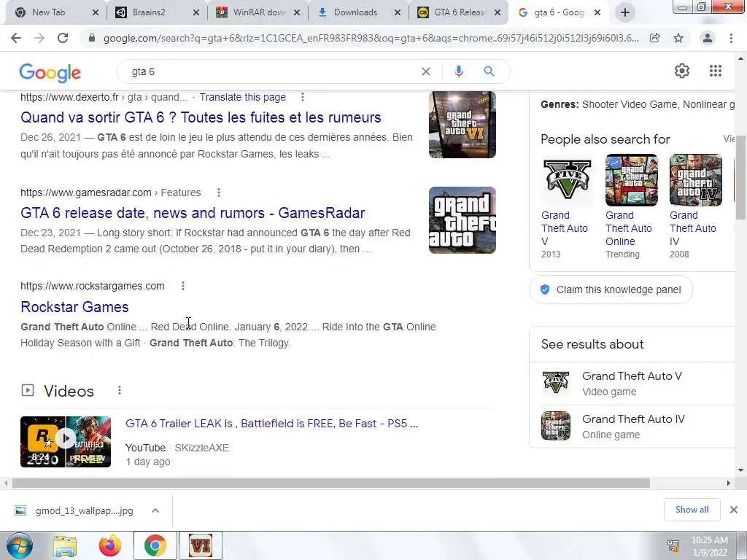The image size is (747, 560).
Task: Click https://www.gamesradar.com breadcrumb text
Action: 86,192
